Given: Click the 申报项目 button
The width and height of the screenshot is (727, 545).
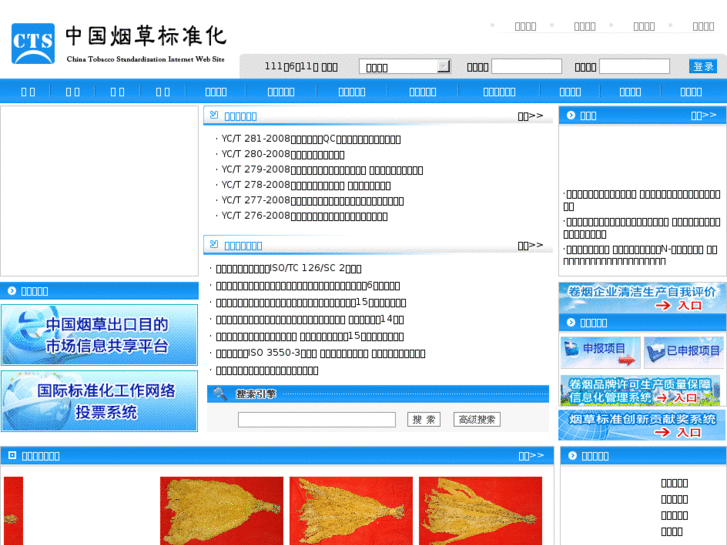Looking at the screenshot, I should (600, 352).
